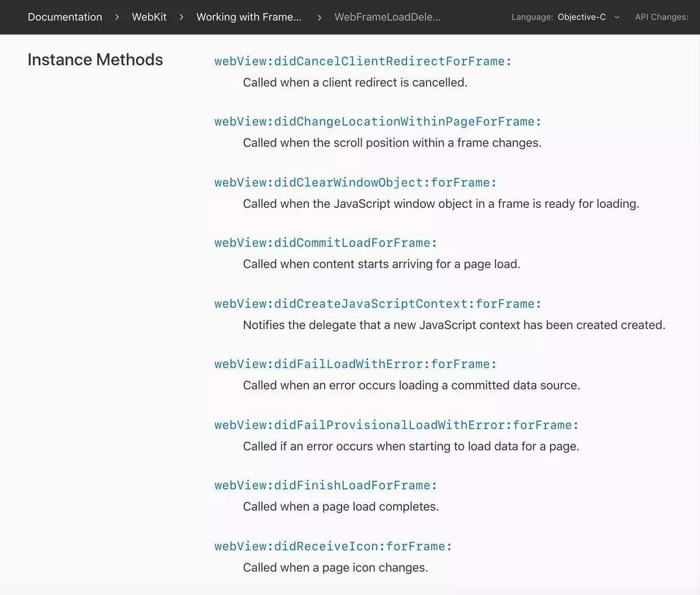Click the chevron after Documentation breadcrumb
Screen dimensions: 700x595
[x=117, y=17]
